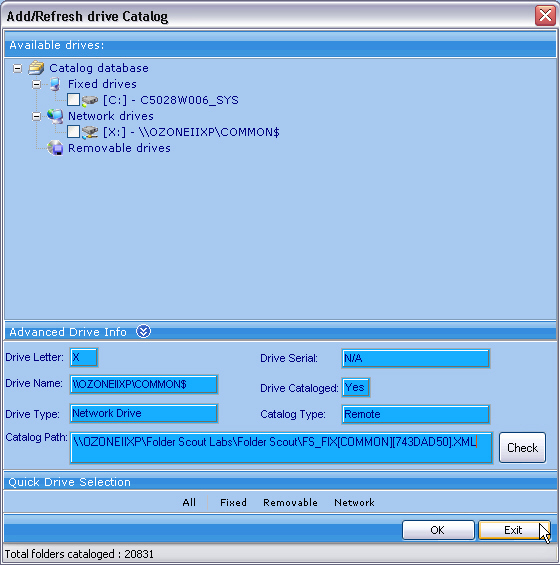Collapse the Network drives node
The height and width of the screenshot is (565, 560).
[x=36, y=116]
